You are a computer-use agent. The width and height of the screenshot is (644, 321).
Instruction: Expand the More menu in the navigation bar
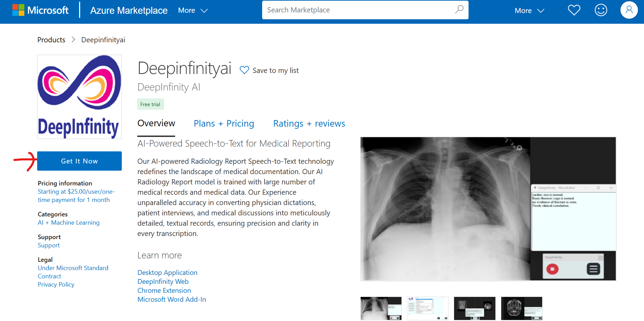coord(193,10)
